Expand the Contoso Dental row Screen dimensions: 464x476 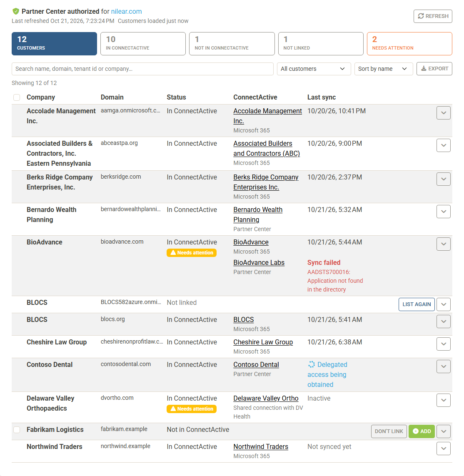[443, 366]
